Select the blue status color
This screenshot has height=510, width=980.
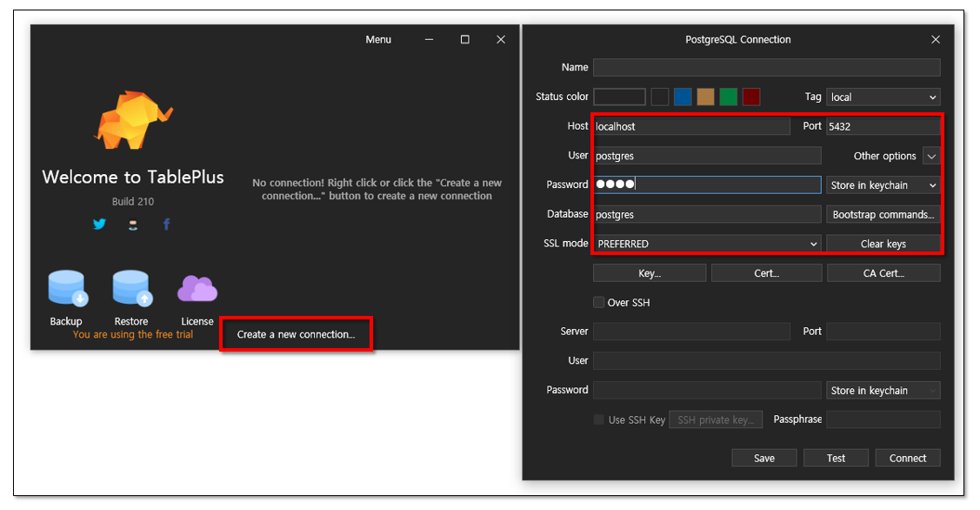[683, 97]
